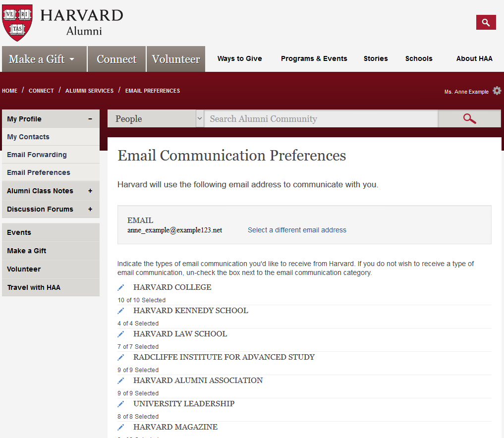Click HARVARD COLLEGE category heading
Screen dimensions: 504x438
(x=172, y=287)
